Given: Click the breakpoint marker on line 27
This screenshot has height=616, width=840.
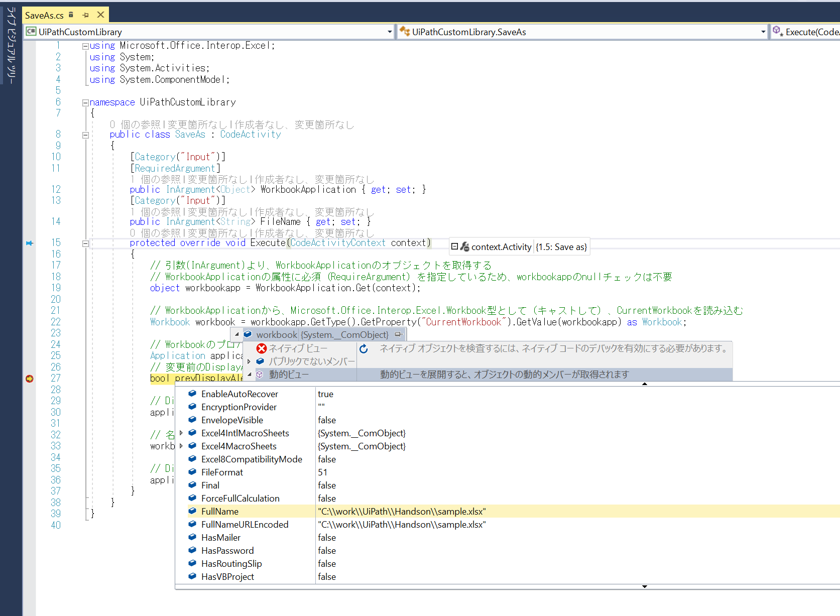Looking at the screenshot, I should (30, 379).
